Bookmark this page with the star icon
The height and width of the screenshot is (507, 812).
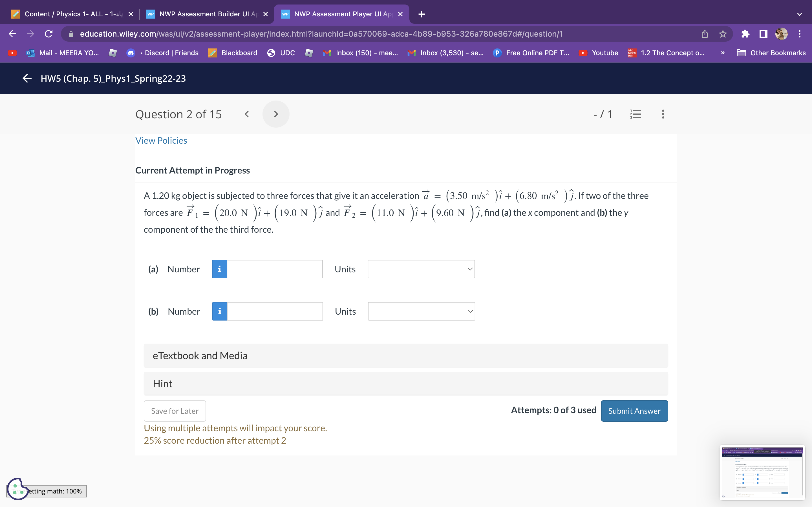point(722,34)
